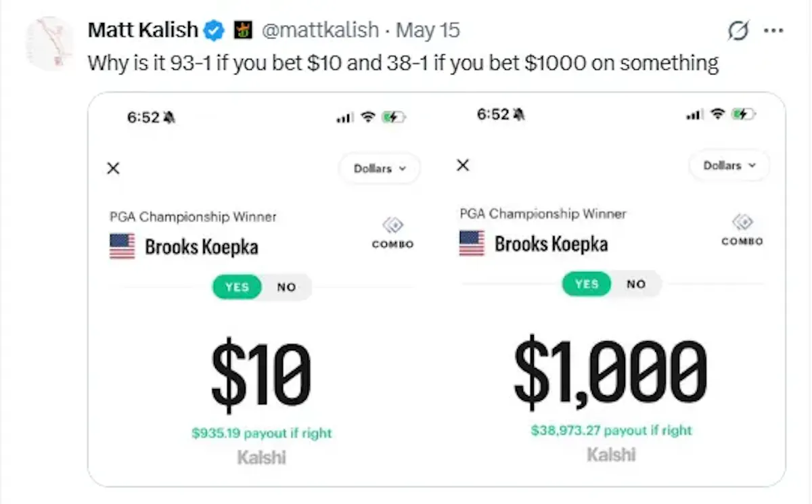The width and height of the screenshot is (812, 504).
Task: Open the Grok explain-post icon
Action: click(738, 30)
